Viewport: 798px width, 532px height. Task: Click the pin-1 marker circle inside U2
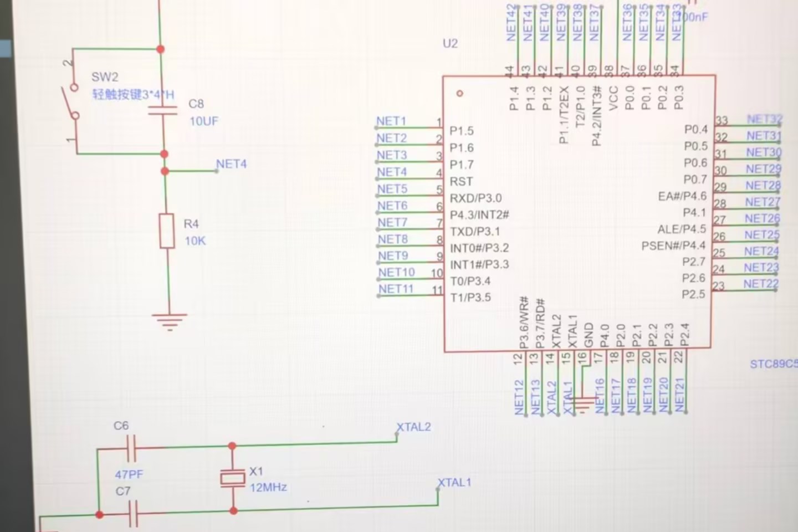coord(459,93)
